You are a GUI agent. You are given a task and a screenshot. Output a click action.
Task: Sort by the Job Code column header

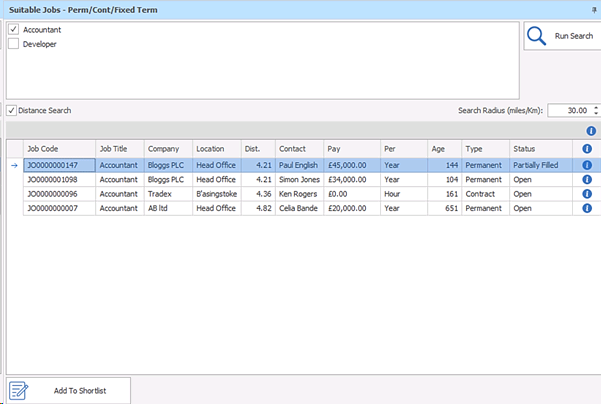tap(58, 149)
